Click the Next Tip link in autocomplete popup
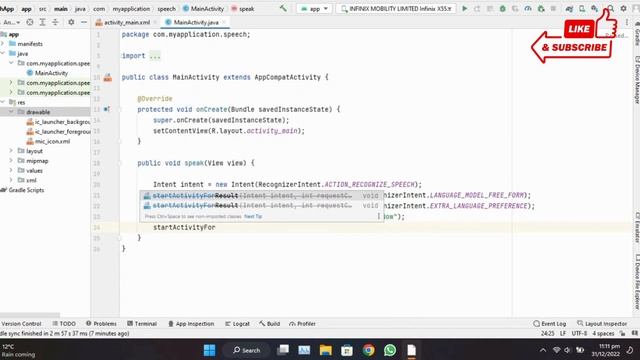 (253, 216)
